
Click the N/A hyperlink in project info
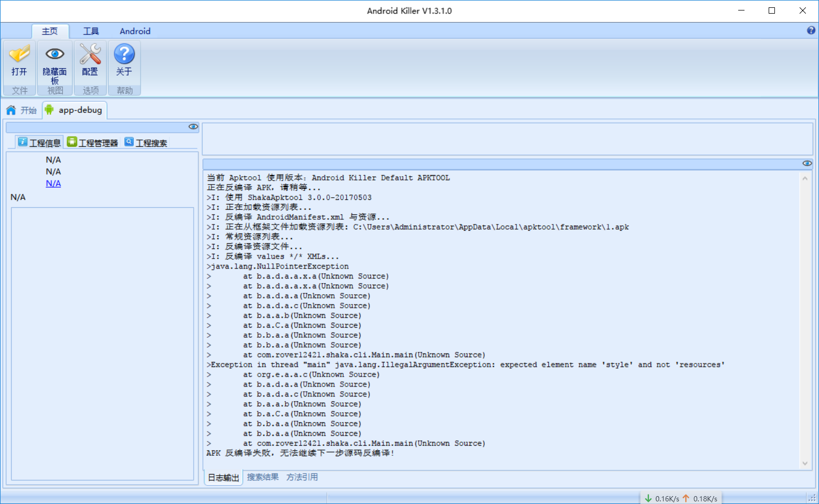(x=53, y=183)
